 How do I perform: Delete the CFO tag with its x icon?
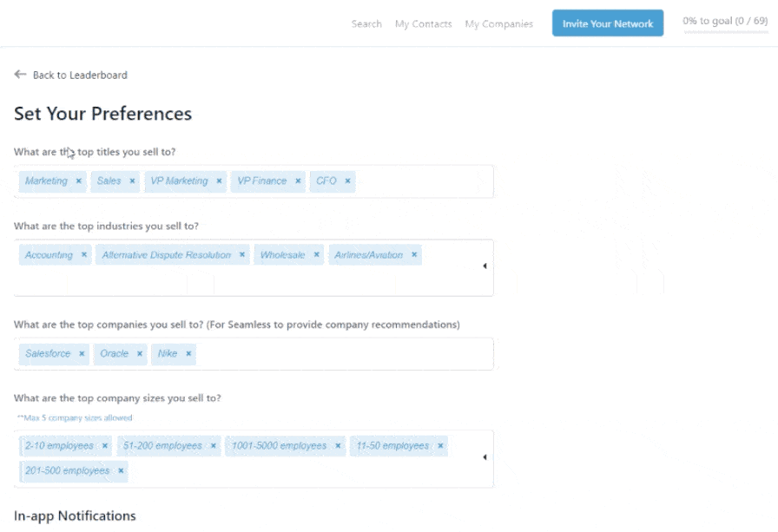[x=348, y=181]
